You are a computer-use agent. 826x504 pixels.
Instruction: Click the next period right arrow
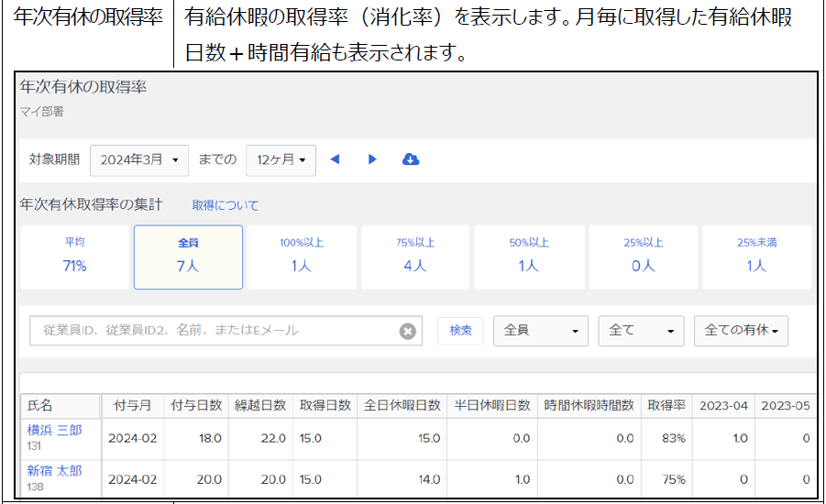(x=372, y=159)
